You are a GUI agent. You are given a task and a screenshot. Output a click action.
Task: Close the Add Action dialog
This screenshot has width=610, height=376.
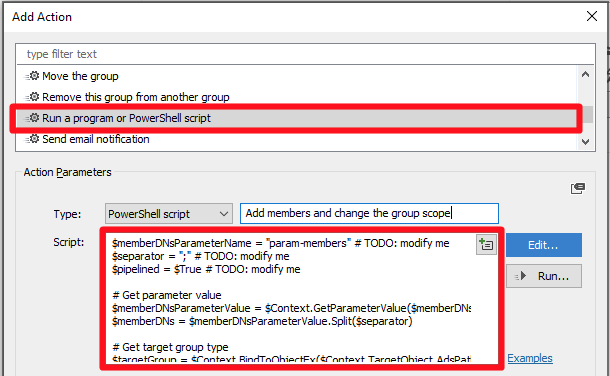tap(592, 16)
